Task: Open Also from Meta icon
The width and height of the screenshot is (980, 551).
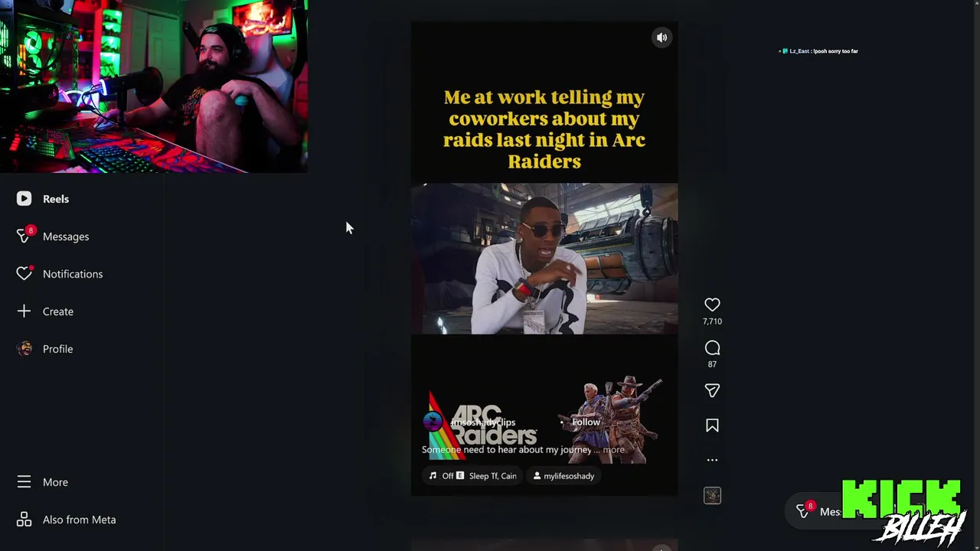Action: (24, 520)
